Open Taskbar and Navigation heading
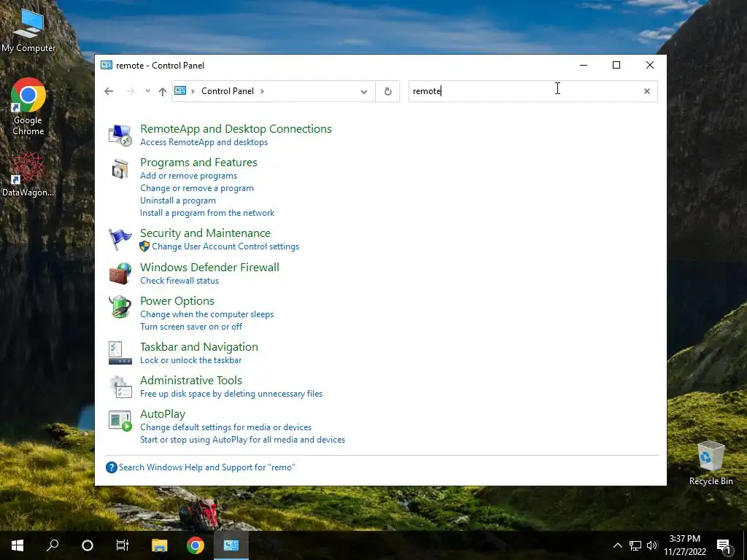Viewport: 747px width, 560px height. (x=199, y=347)
